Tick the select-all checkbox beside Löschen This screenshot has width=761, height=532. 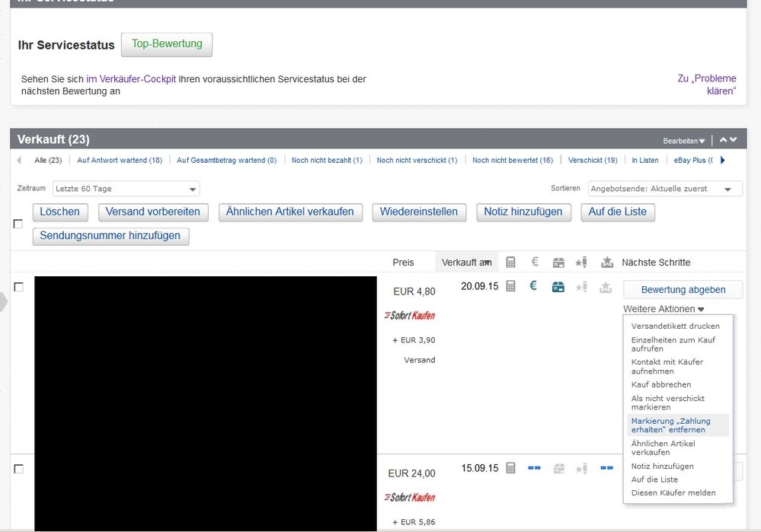(18, 224)
